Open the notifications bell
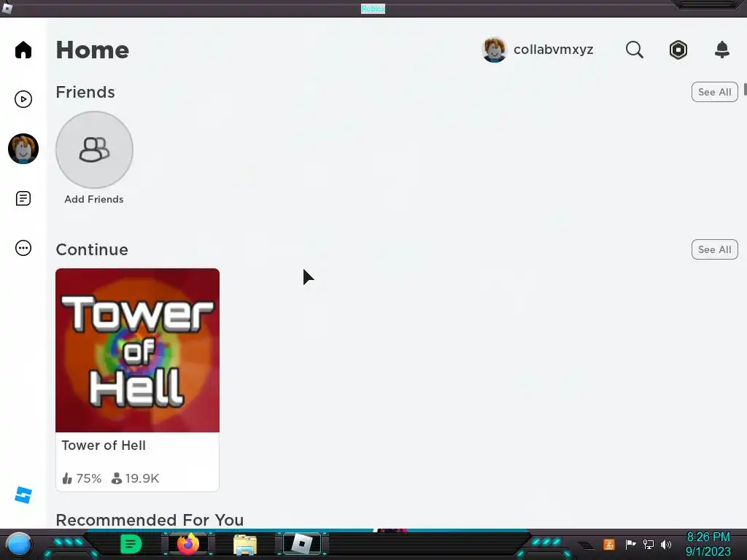747x560 pixels. 721,50
